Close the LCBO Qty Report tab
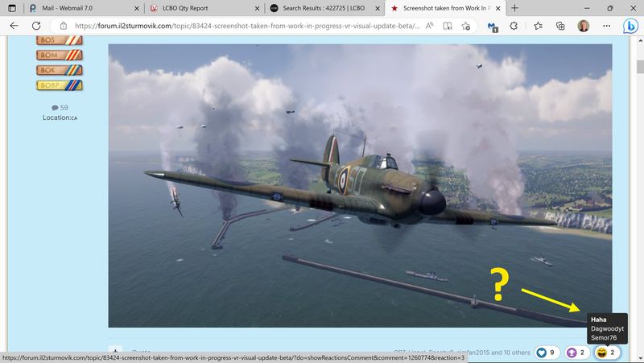Image resolution: width=644 pixels, height=363 pixels. (x=257, y=8)
